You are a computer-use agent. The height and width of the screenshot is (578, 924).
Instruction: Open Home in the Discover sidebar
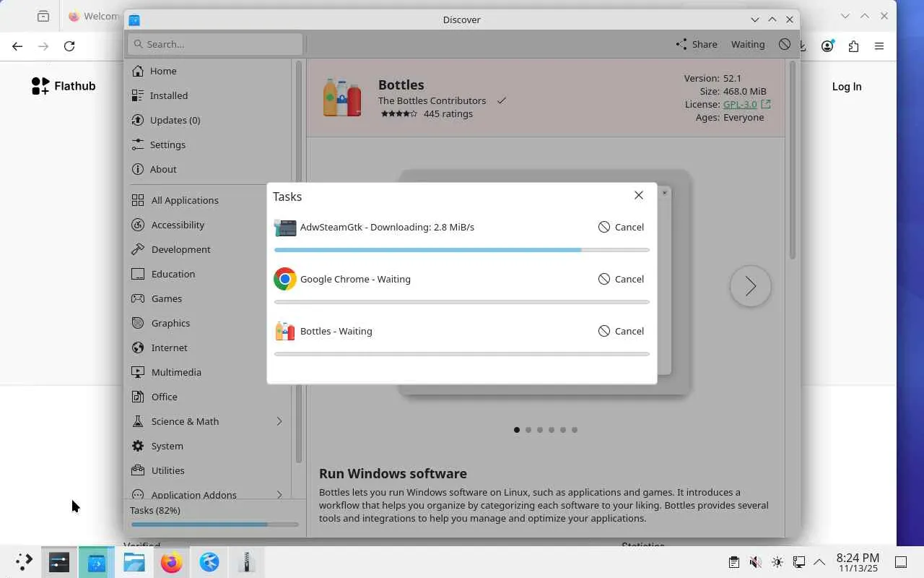(208, 71)
